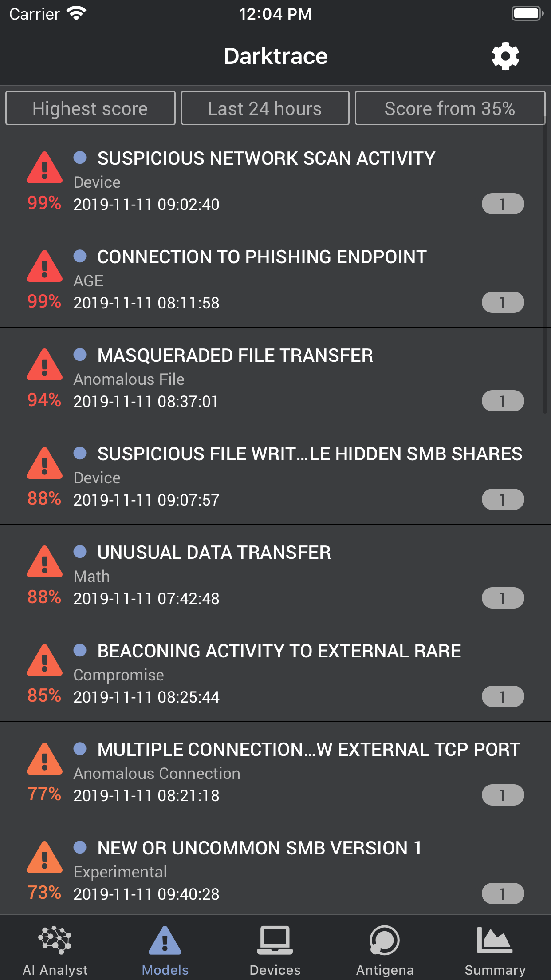551x980 pixels.
Task: Toggle the unread dot on UNUSUAL DATA TRANSFER
Action: (x=80, y=552)
